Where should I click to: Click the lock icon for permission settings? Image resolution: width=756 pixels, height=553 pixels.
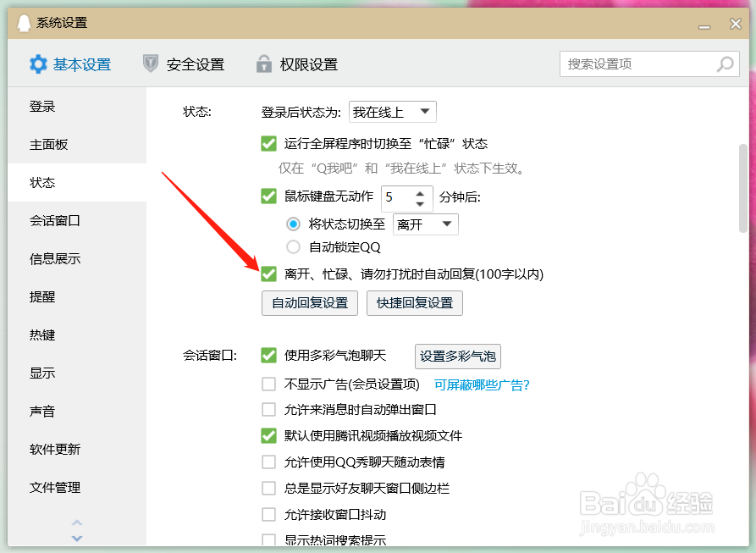pyautogui.click(x=264, y=64)
